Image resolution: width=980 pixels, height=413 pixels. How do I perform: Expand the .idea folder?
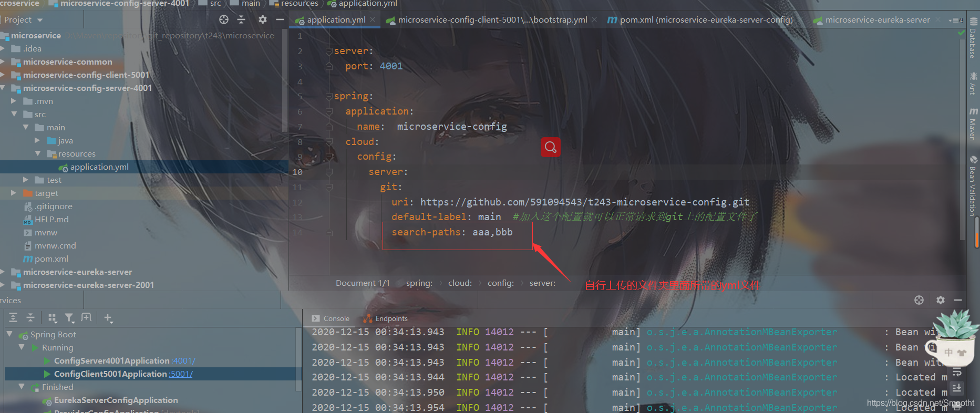point(3,48)
